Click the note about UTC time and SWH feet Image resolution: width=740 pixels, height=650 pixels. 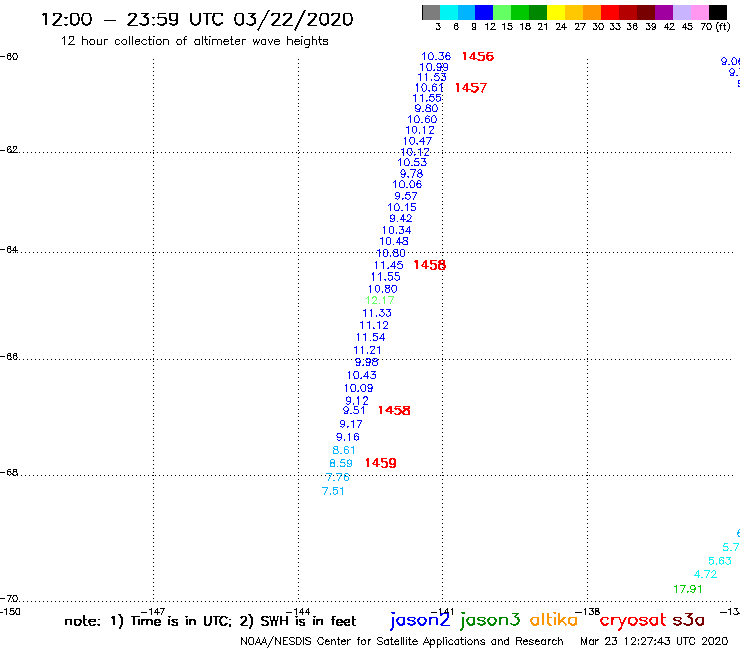click(210, 621)
